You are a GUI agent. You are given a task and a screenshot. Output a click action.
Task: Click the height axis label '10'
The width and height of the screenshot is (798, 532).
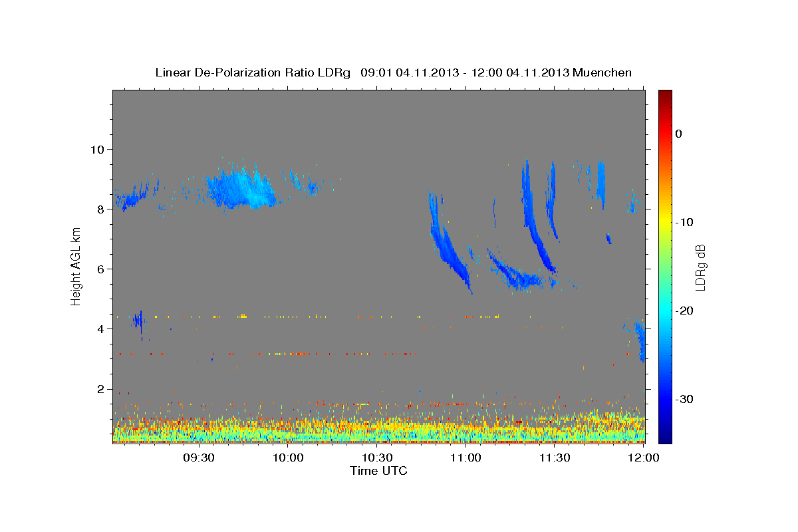pos(98,149)
